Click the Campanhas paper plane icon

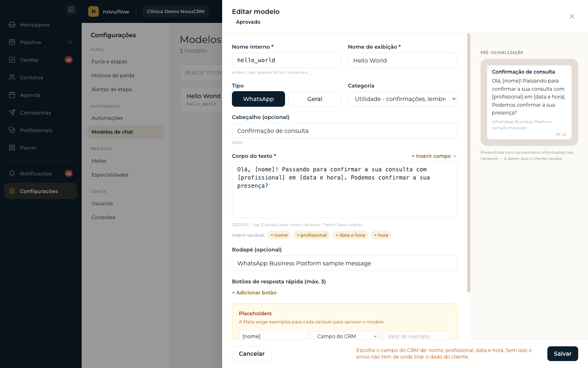[x=12, y=112]
